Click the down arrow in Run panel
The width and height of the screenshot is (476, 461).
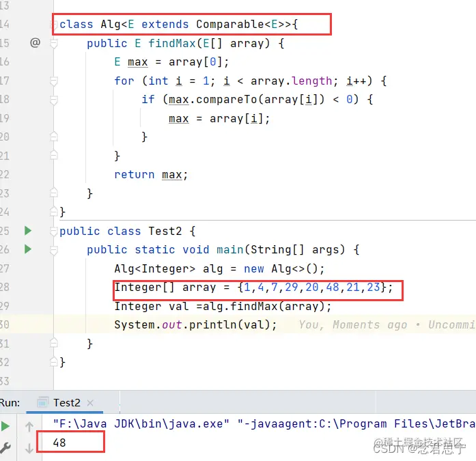29,448
